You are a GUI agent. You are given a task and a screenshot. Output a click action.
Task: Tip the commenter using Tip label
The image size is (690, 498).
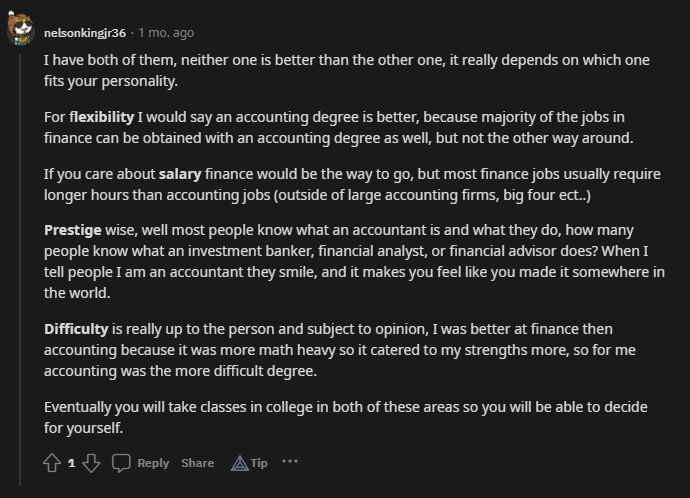pyautogui.click(x=259, y=463)
